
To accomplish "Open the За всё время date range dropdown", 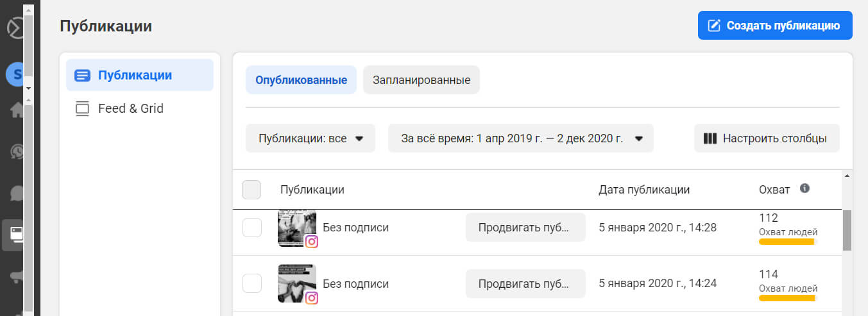I will coord(520,138).
